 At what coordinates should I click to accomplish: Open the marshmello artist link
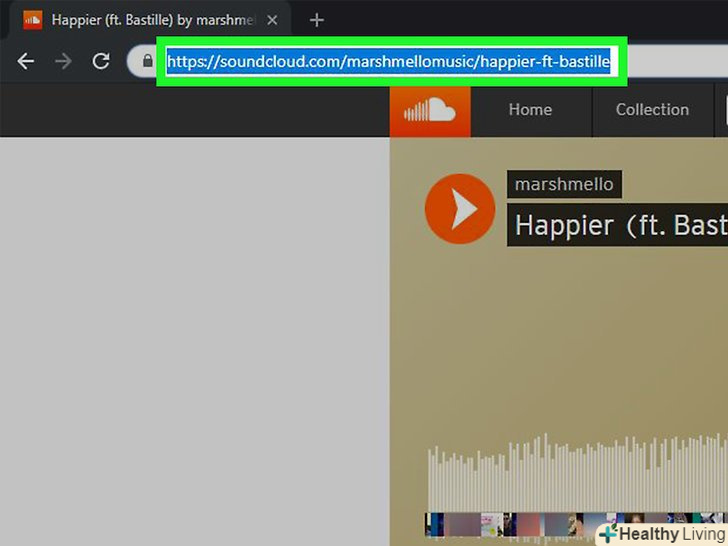pyautogui.click(x=564, y=184)
